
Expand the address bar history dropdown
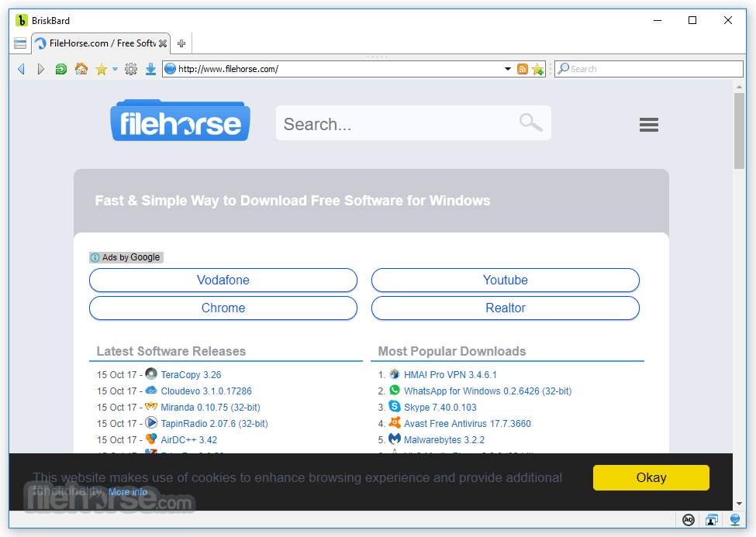(x=508, y=69)
